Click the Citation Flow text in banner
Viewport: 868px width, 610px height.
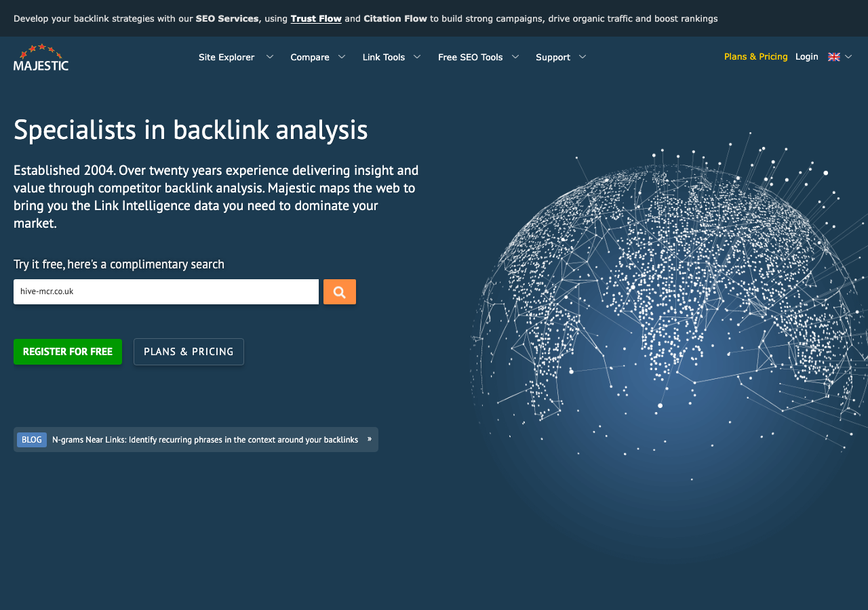pyautogui.click(x=395, y=18)
